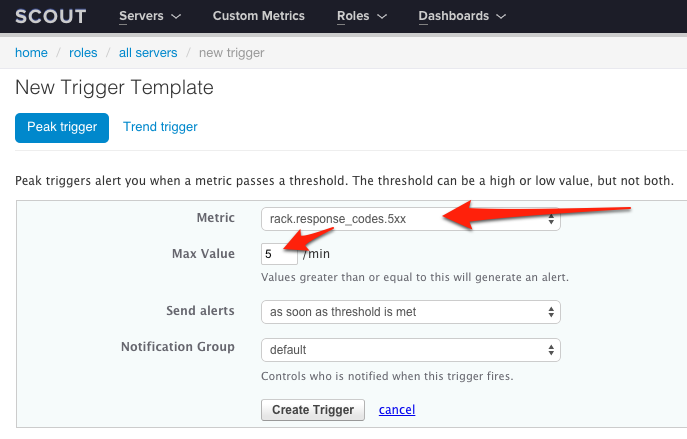Open the Metric dropdown
The image size is (687, 439).
click(411, 219)
